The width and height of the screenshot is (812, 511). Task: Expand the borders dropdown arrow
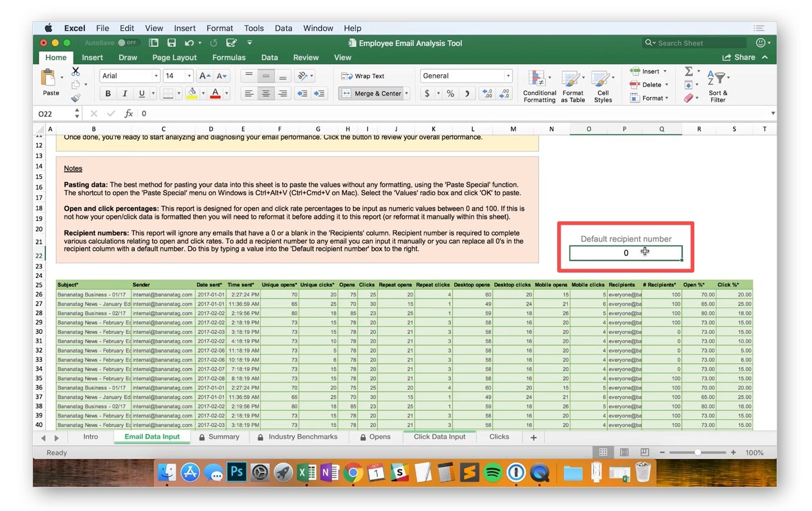click(x=178, y=94)
